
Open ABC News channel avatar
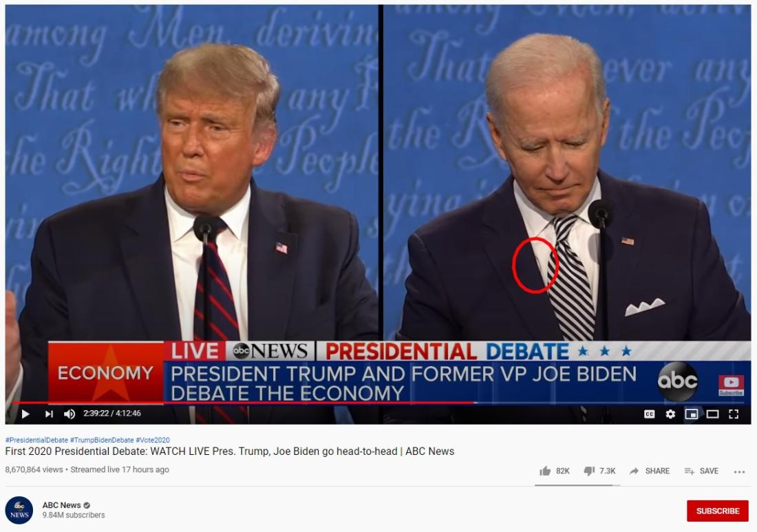coord(19,510)
